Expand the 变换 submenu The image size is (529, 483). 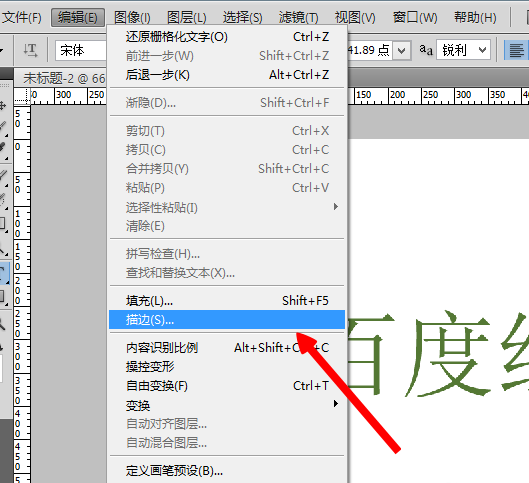[227, 405]
